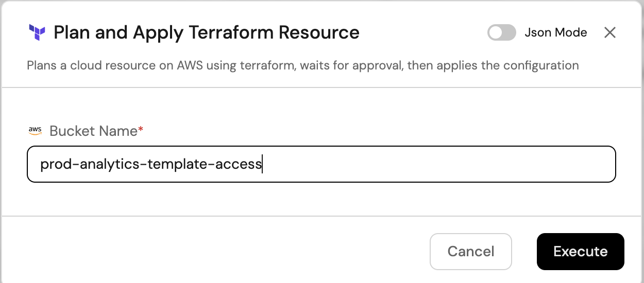Click the red required asterisk
This screenshot has width=644, height=283.
(x=141, y=130)
